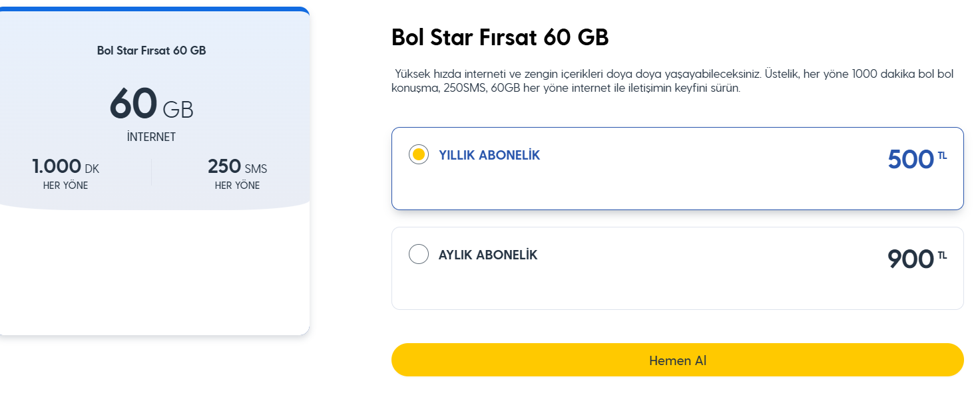Click the 500 price of yearly plan
The image size is (980, 399).
point(910,160)
